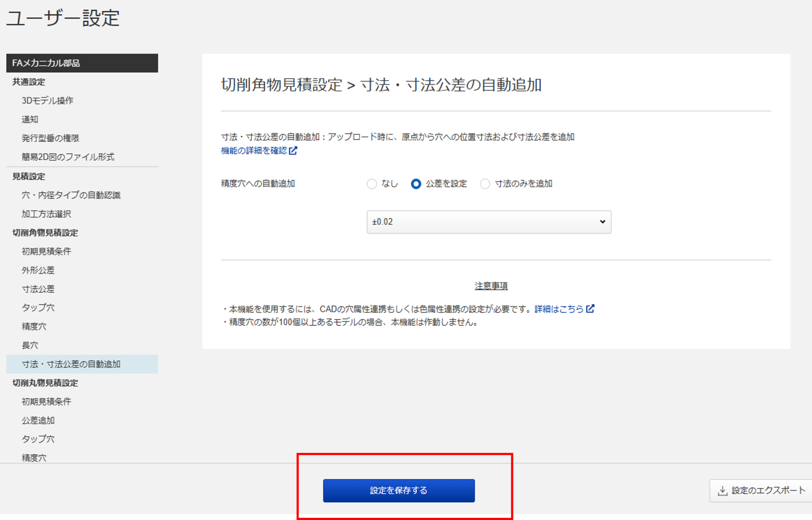Navigate to 通知 in sidebar
812x520 pixels.
(x=30, y=119)
